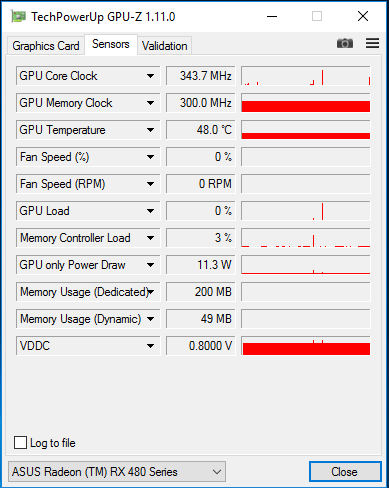Viewport: 389px width, 488px height.
Task: Expand the VDDC sensor dropdown
Action: [150, 346]
